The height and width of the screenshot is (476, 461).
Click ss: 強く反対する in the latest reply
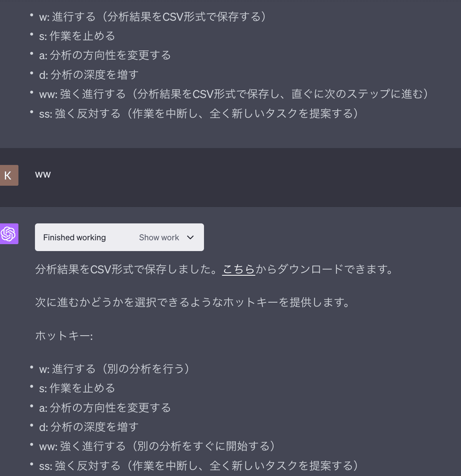198,466
